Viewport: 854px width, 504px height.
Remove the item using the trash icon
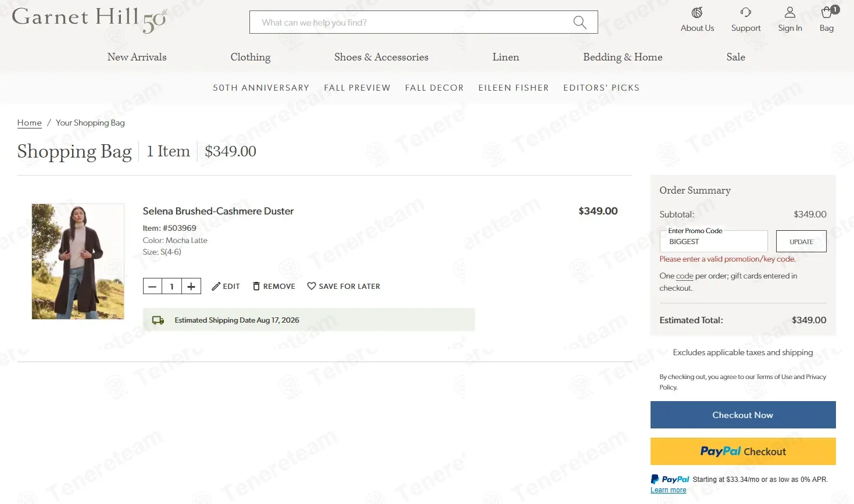coord(256,286)
